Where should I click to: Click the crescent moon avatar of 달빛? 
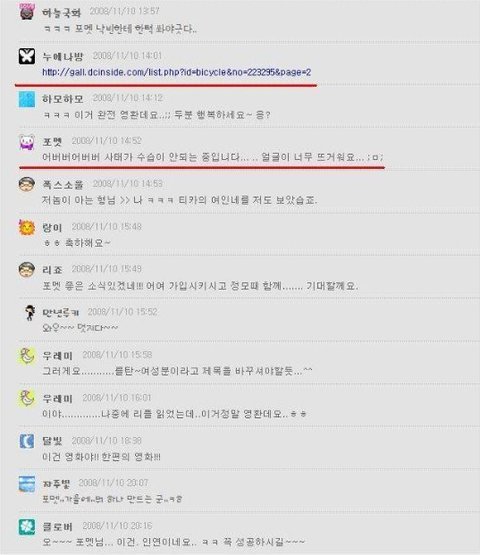27,441
